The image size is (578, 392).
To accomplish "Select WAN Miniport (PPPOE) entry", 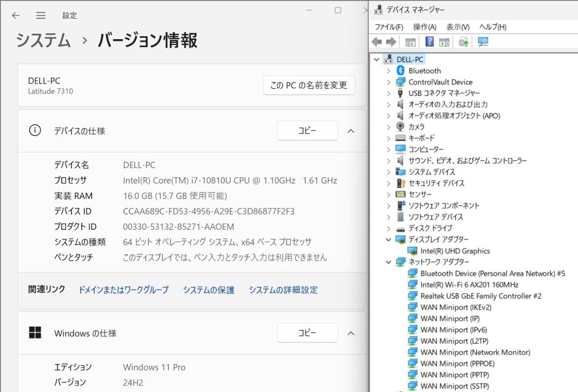I will point(457,364).
